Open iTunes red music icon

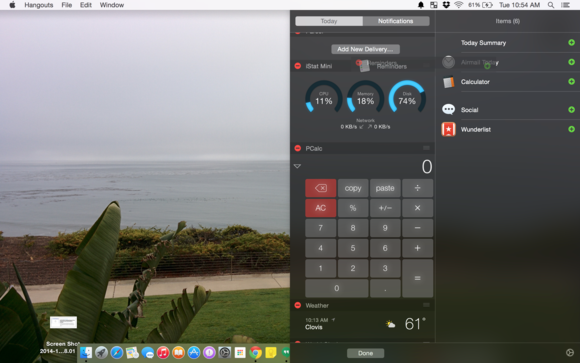pyautogui.click(x=163, y=353)
